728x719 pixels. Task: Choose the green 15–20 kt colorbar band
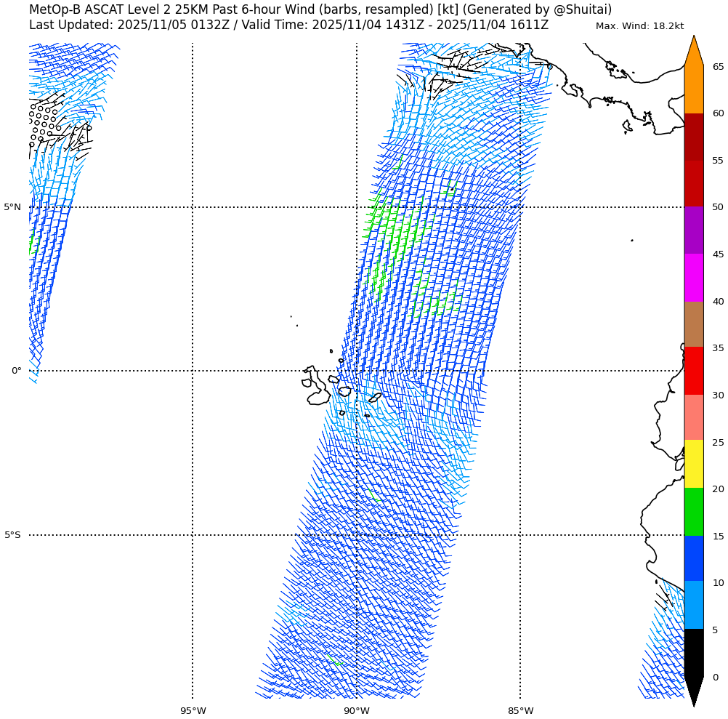(694, 512)
